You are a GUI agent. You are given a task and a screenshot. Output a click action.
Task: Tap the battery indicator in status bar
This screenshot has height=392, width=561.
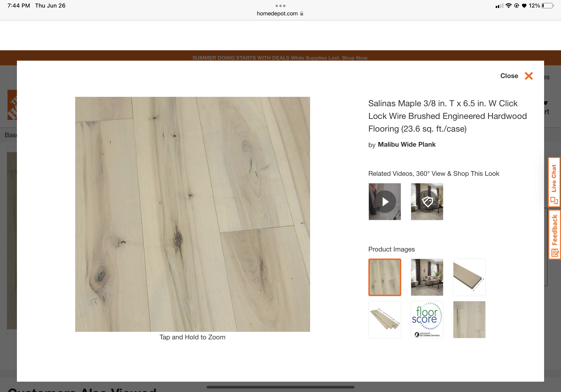click(x=548, y=6)
